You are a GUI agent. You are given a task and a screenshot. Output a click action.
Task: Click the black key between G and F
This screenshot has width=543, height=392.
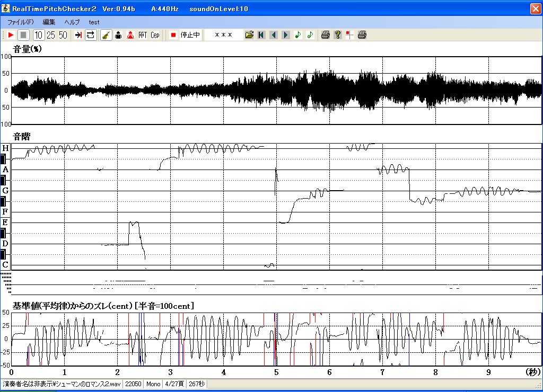click(x=3, y=201)
